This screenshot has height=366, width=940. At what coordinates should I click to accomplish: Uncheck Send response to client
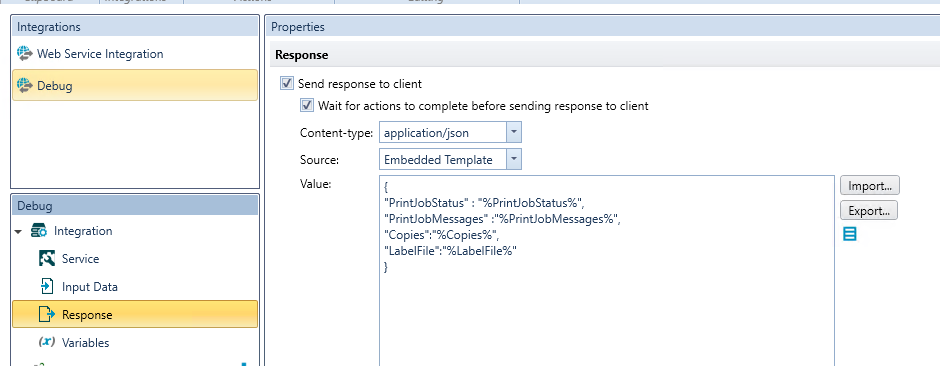[x=287, y=83]
